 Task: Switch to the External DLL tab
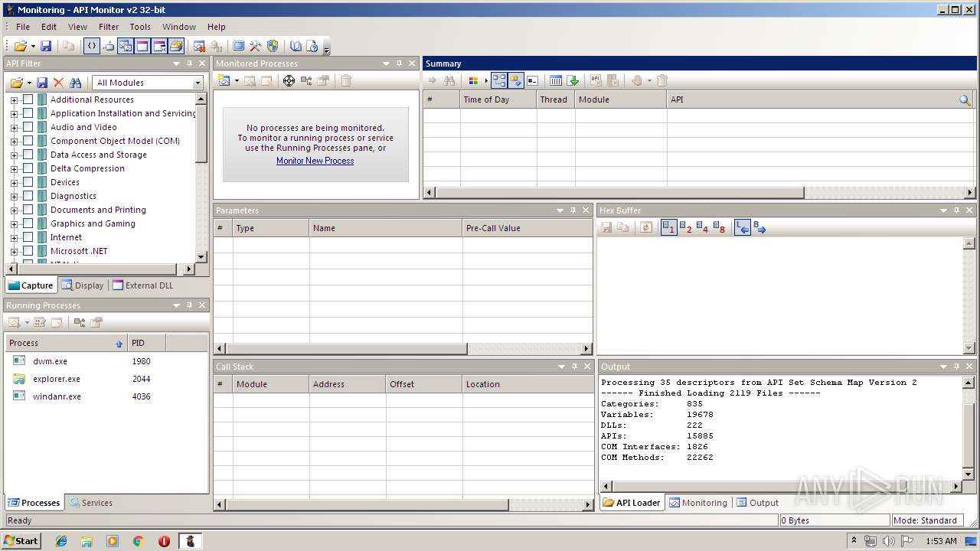tap(143, 285)
